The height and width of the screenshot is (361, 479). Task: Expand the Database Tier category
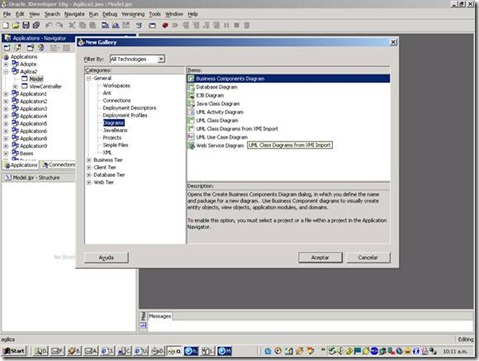point(89,175)
